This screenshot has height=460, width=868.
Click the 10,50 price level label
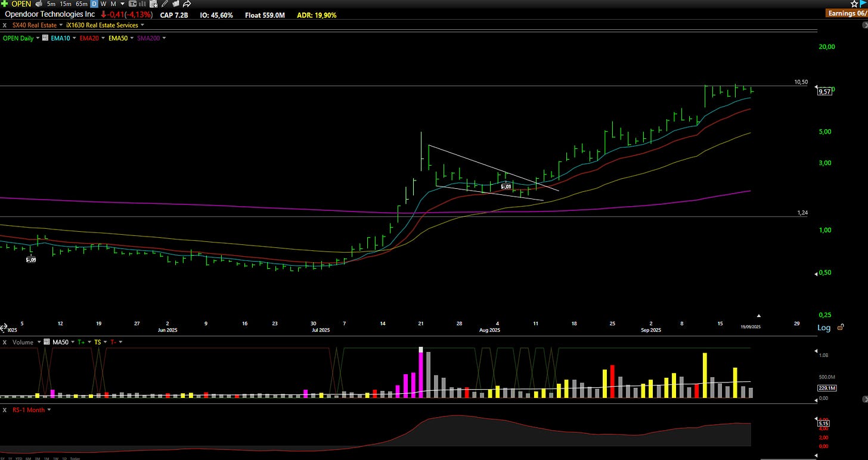(x=801, y=82)
